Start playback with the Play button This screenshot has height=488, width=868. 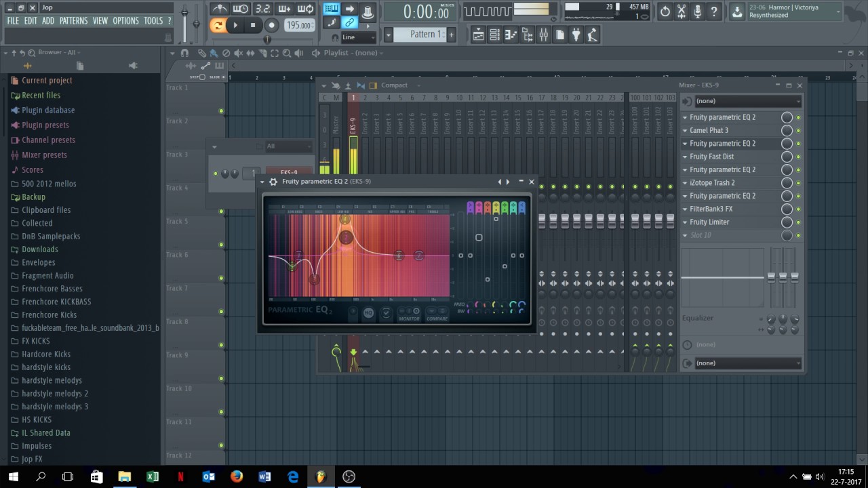pos(235,25)
